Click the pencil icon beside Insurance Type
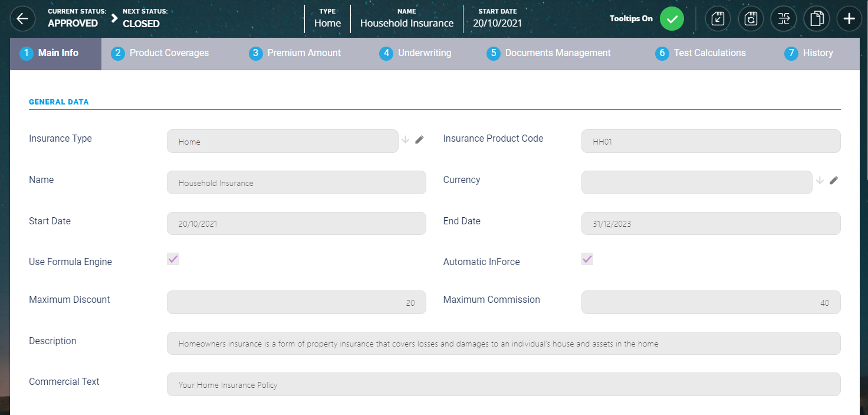 pos(419,140)
